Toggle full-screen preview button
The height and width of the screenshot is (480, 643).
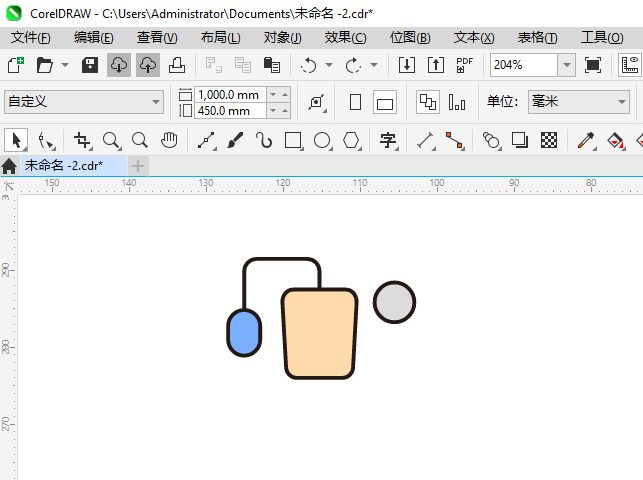pyautogui.click(x=593, y=65)
